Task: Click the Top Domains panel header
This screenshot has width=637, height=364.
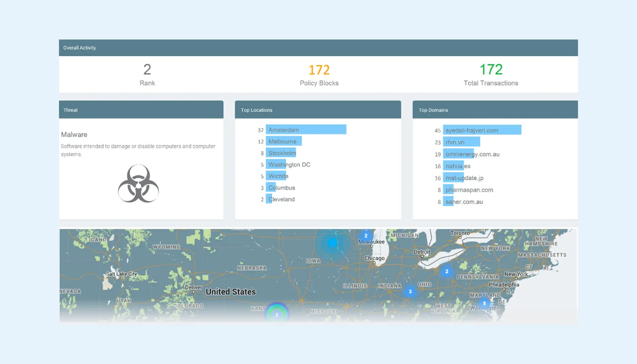Action: [495, 110]
